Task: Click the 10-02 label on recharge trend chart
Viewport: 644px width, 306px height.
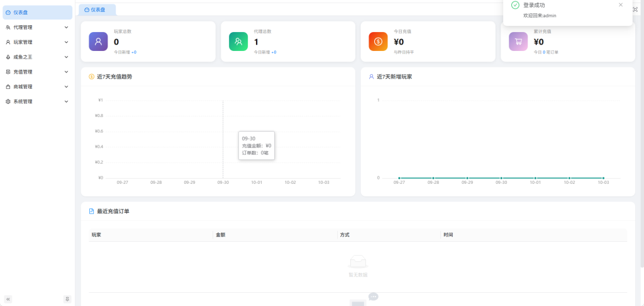Action: tap(291, 182)
